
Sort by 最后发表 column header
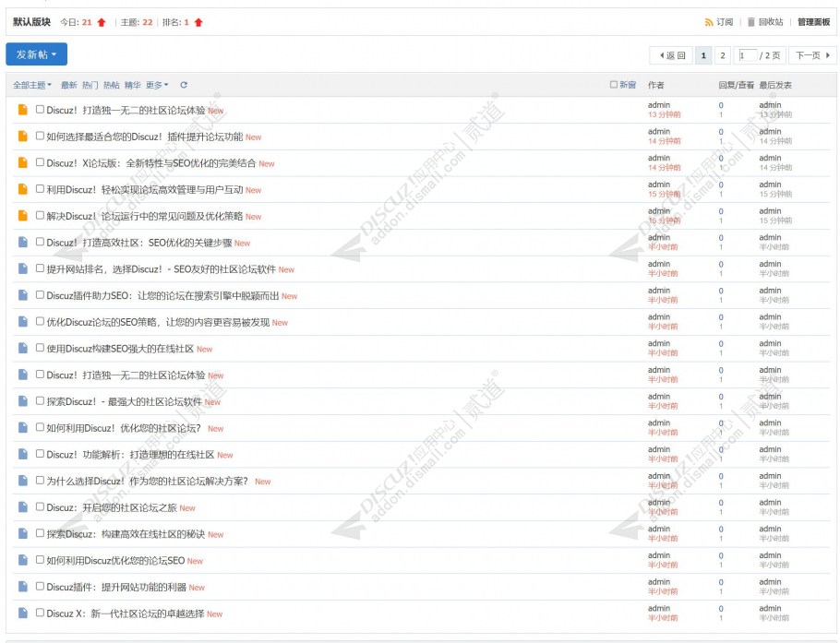[775, 85]
